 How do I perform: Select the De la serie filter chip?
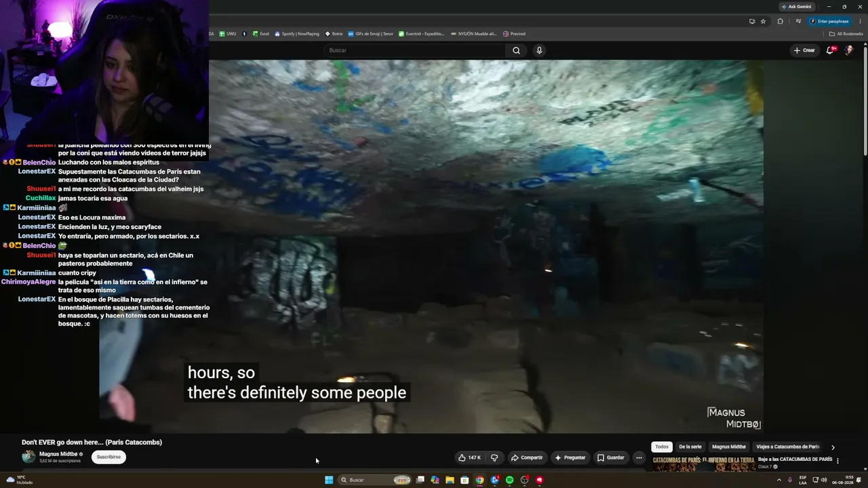pos(690,447)
